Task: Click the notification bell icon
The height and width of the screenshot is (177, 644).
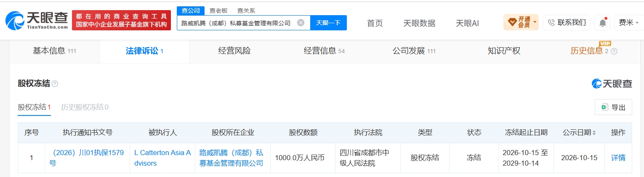Action: point(603,22)
